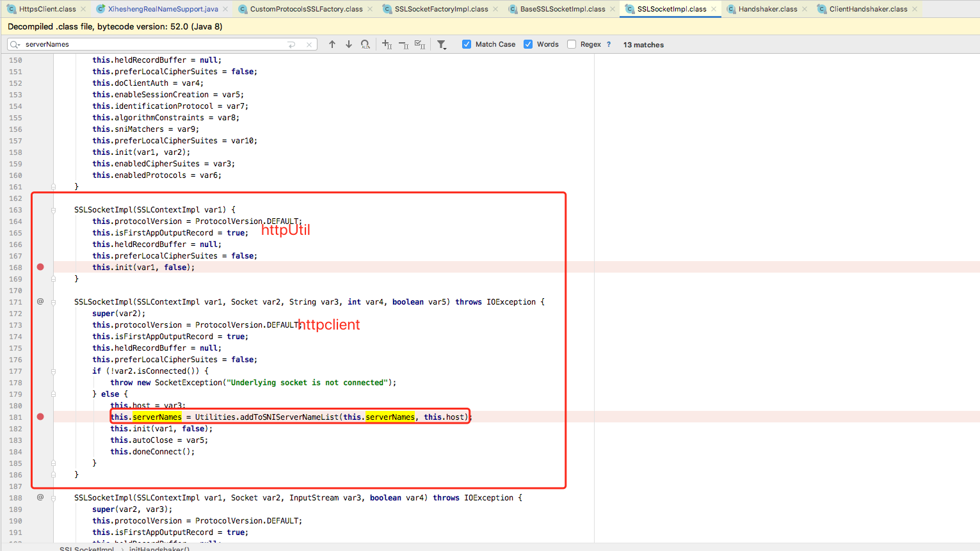Click the Regex help question mark
Image resolution: width=980 pixels, height=551 pixels.
[608, 44]
